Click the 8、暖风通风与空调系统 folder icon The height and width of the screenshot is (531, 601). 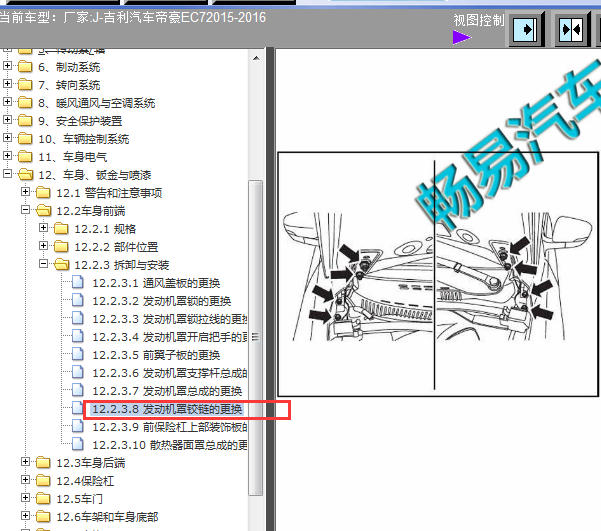pyautogui.click(x=25, y=102)
